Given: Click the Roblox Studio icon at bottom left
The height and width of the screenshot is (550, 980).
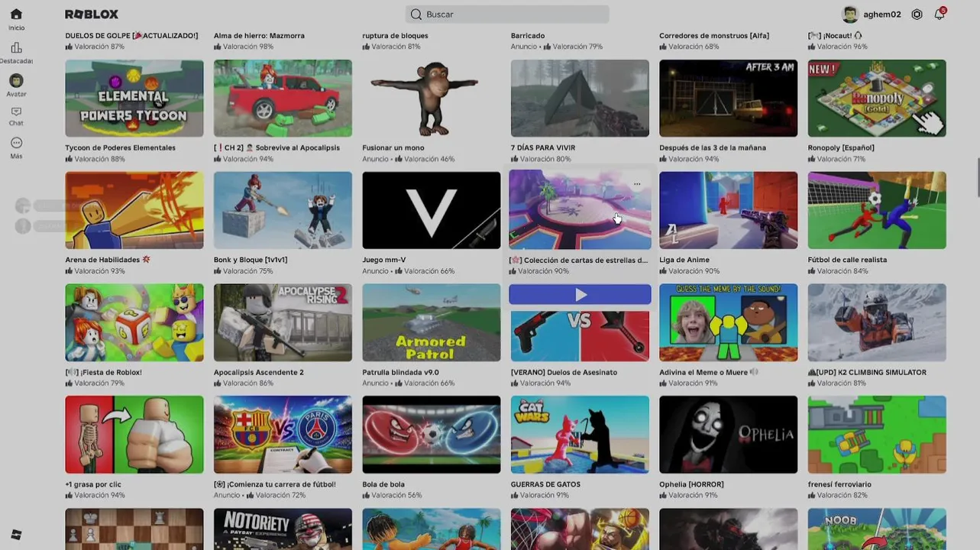Looking at the screenshot, I should coord(16,534).
